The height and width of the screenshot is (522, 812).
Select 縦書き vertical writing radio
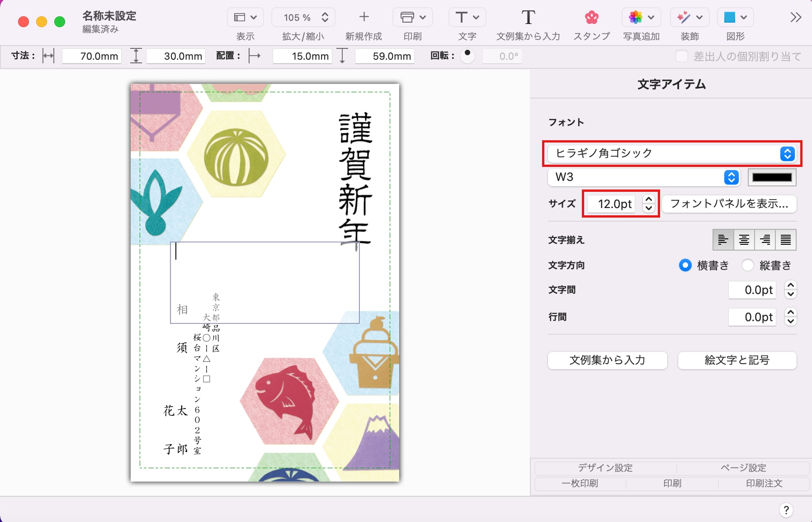tap(748, 265)
